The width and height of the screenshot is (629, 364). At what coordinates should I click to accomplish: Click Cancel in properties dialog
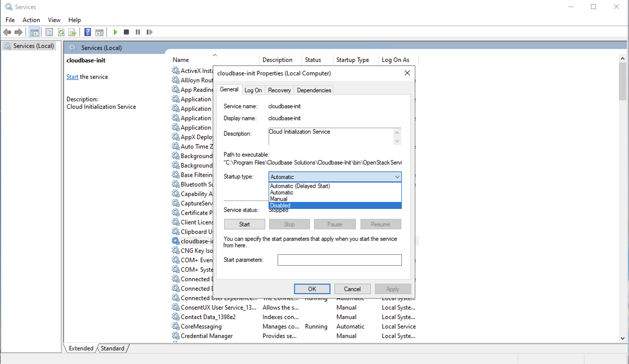(352, 289)
